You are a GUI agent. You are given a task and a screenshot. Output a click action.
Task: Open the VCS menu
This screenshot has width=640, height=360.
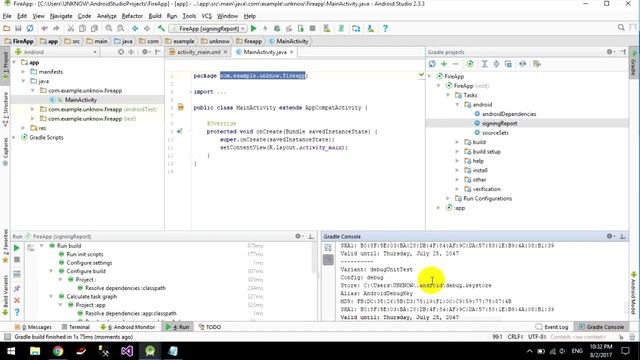(x=207, y=16)
